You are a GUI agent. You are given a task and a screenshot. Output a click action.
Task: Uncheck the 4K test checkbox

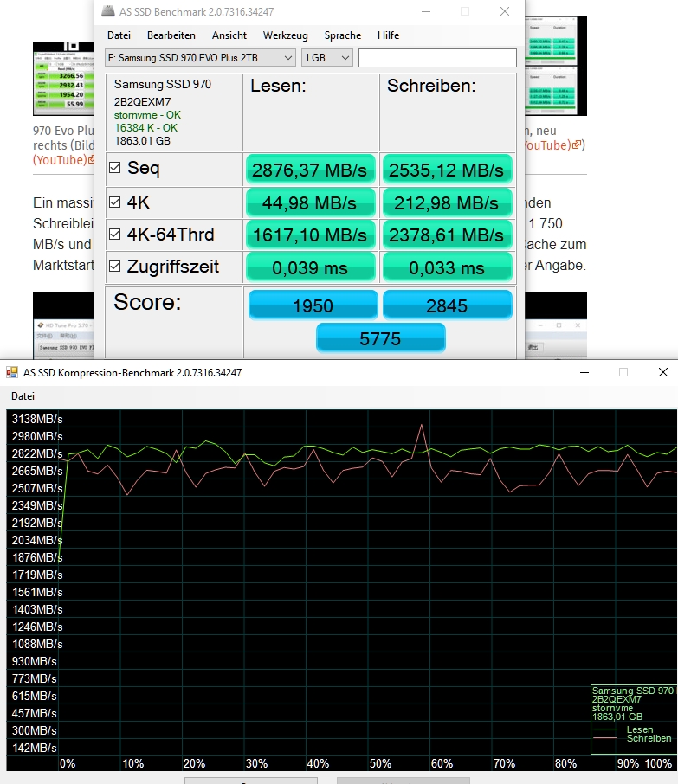point(114,202)
